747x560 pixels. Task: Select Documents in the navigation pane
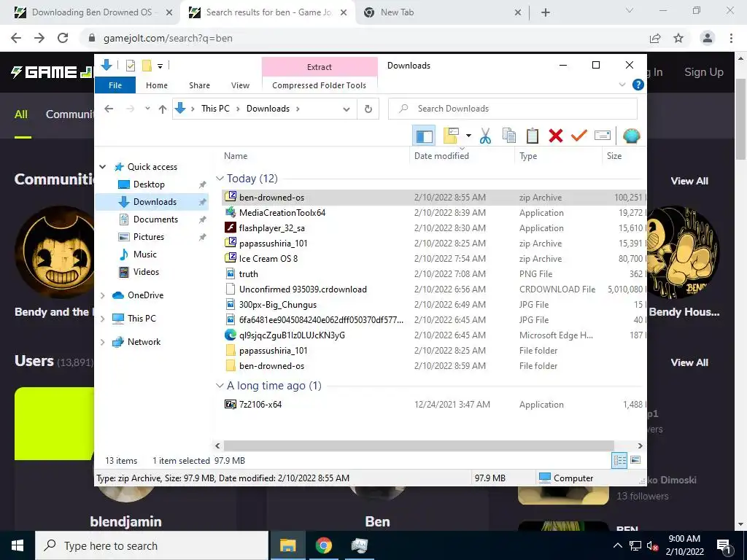click(x=155, y=219)
